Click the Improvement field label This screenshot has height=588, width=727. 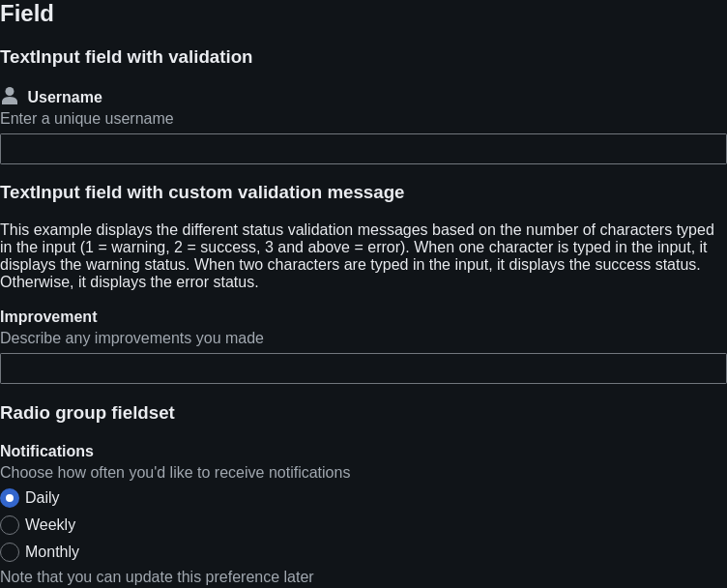point(48,316)
